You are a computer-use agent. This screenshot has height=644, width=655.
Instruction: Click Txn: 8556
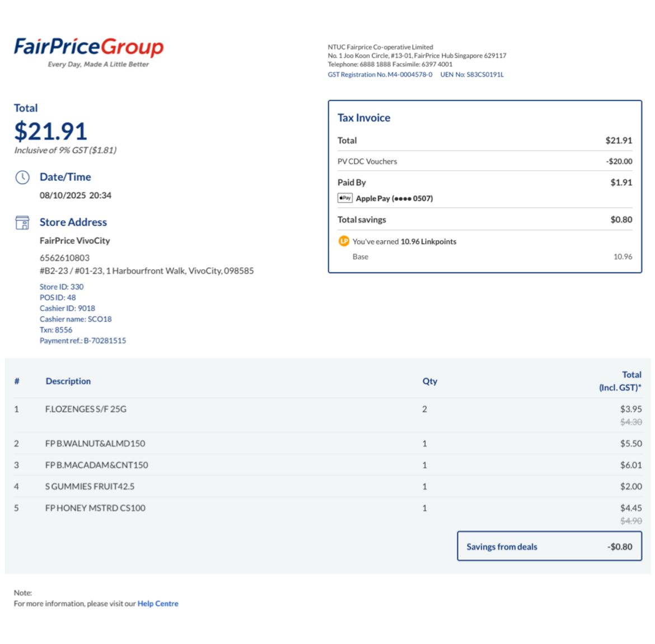[x=56, y=330]
